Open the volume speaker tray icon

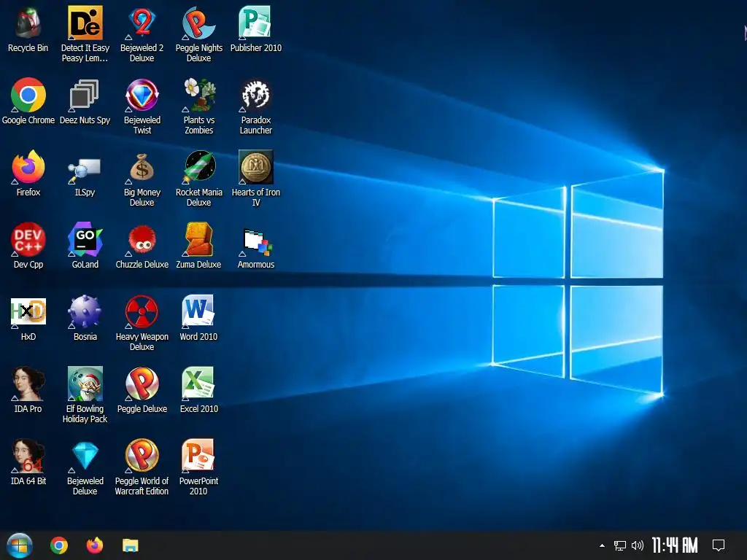(x=637, y=545)
